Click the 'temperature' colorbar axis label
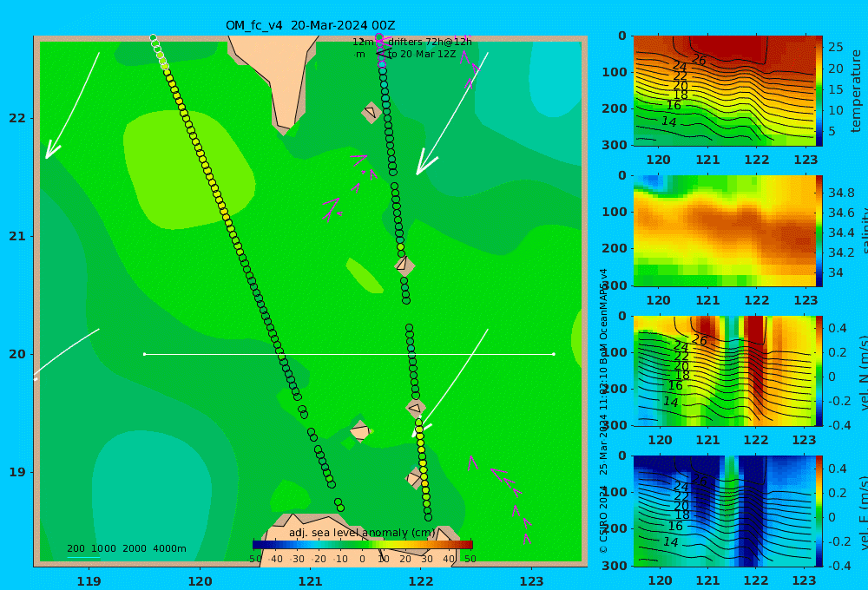868x590 pixels. 856,91
